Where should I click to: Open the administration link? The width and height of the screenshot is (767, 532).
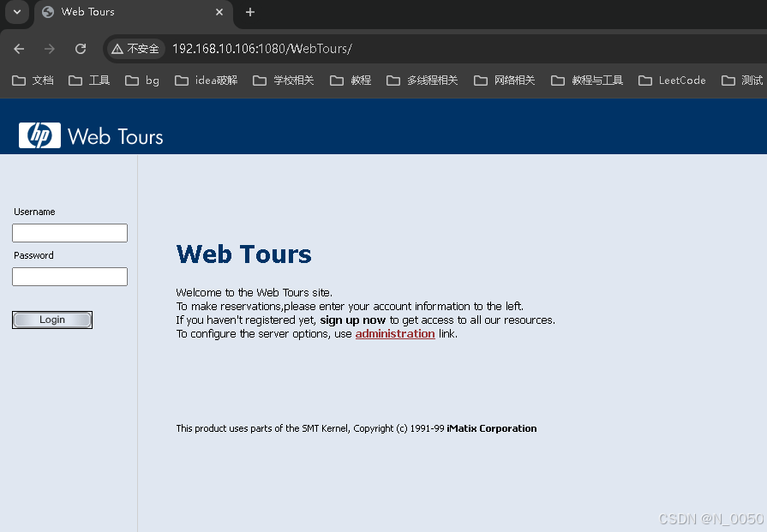[395, 333]
